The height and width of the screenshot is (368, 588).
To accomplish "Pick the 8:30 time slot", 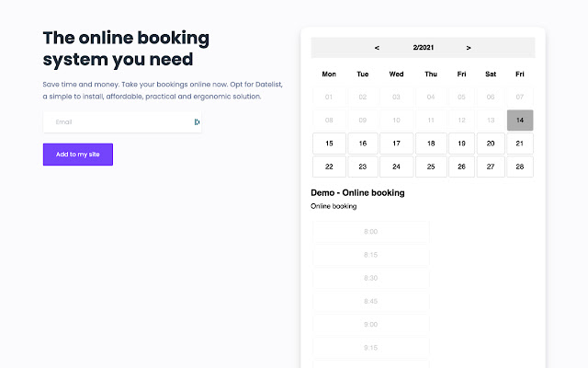I will click(x=370, y=278).
